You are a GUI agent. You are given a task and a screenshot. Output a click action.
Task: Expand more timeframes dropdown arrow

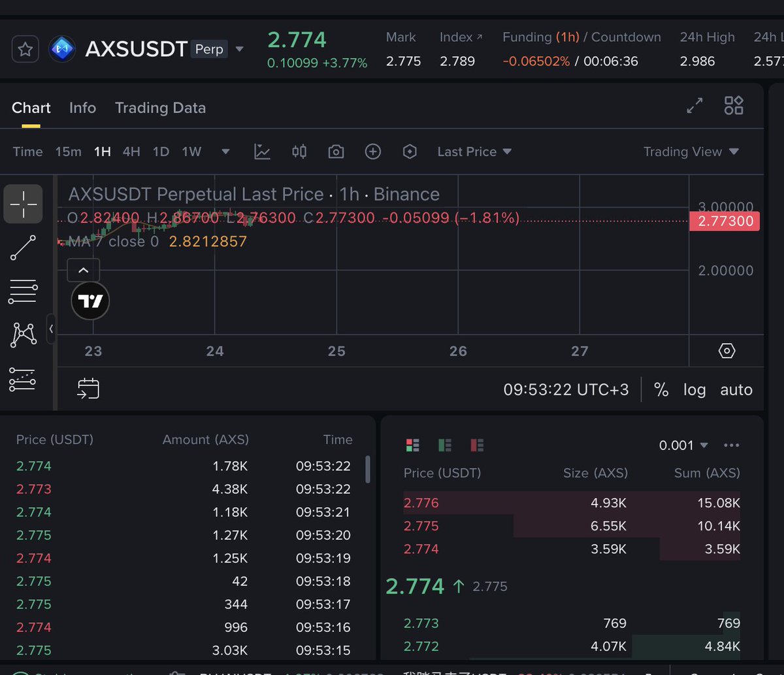tap(225, 152)
